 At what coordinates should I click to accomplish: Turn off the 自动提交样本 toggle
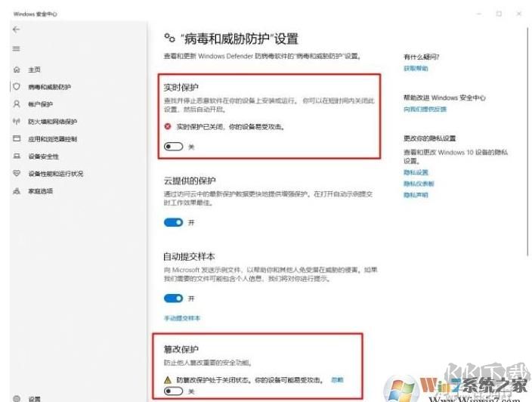(x=173, y=298)
